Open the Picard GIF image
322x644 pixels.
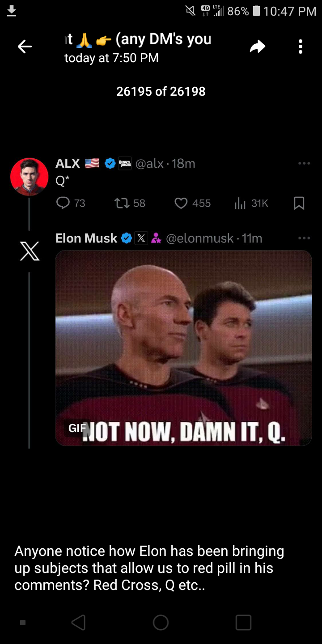click(183, 348)
